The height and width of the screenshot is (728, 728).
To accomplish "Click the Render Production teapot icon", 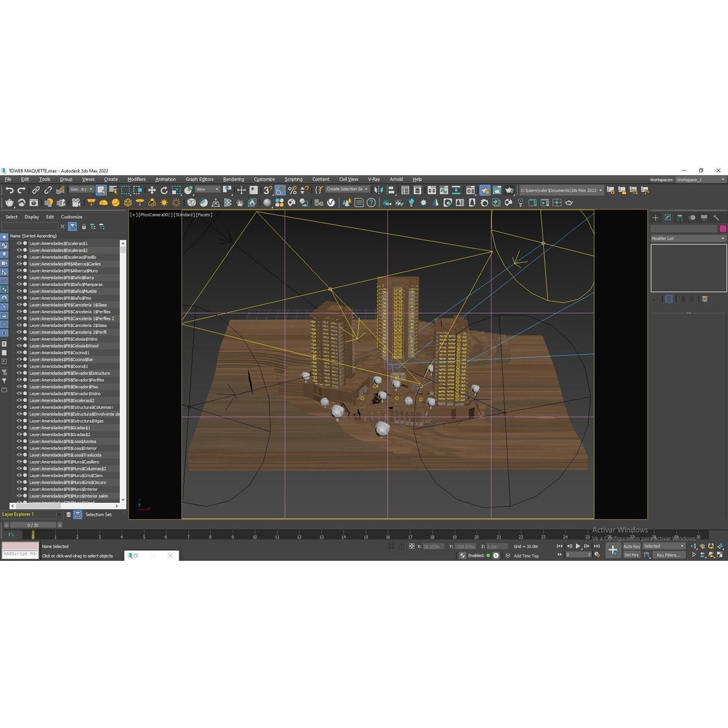I will coord(510,190).
